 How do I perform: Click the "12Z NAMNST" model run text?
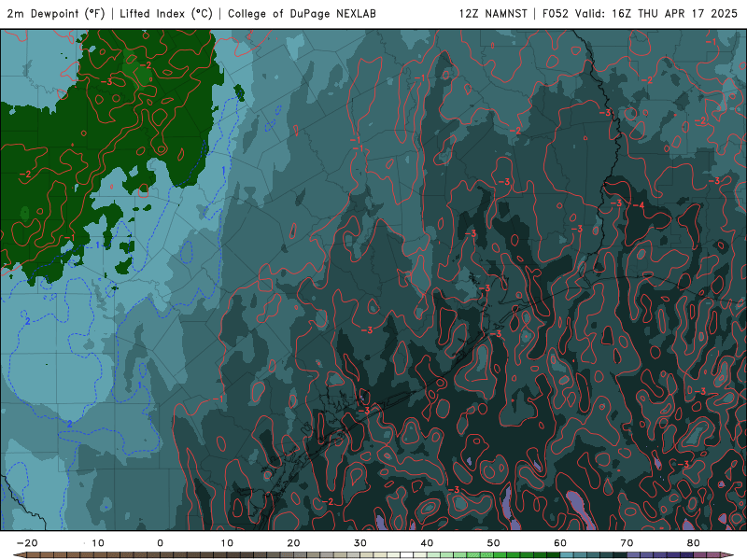click(493, 14)
